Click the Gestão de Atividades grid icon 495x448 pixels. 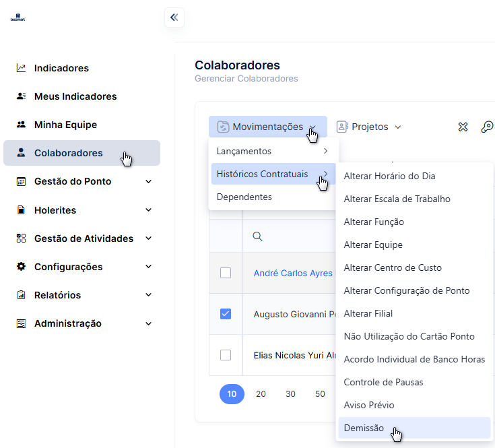pos(21,238)
